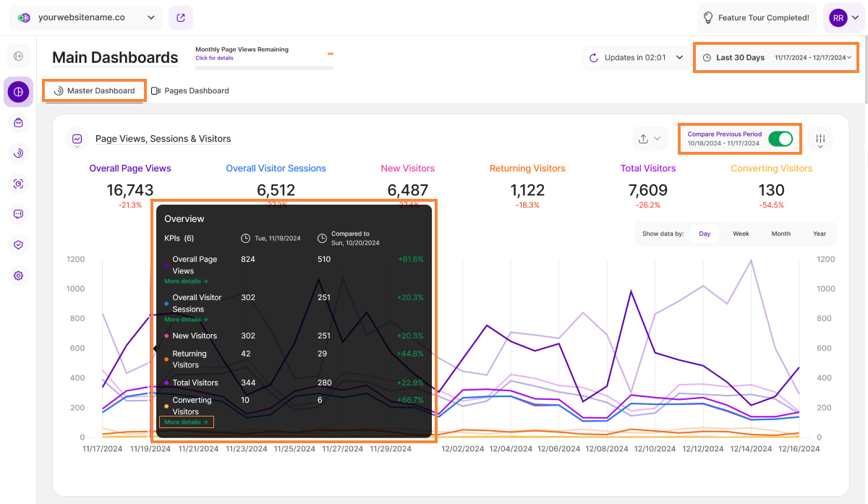Select Week in Show data by
868x504 pixels.
point(741,234)
